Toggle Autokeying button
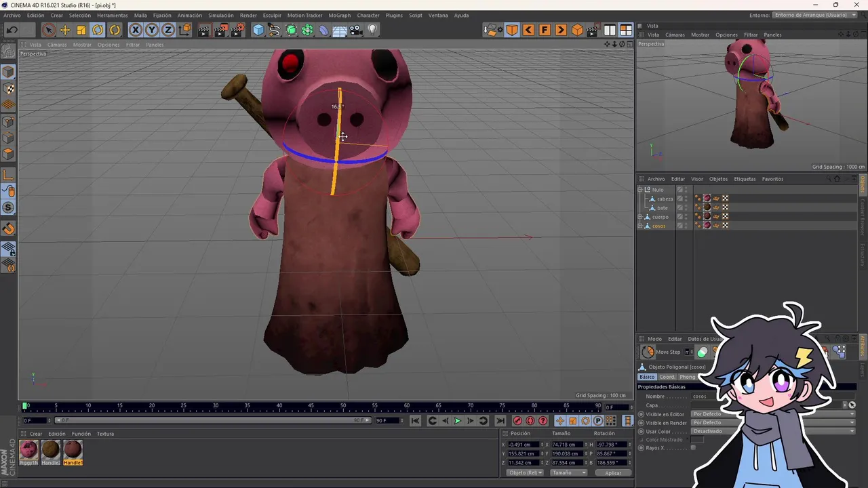The width and height of the screenshot is (868, 488). pos(530,421)
